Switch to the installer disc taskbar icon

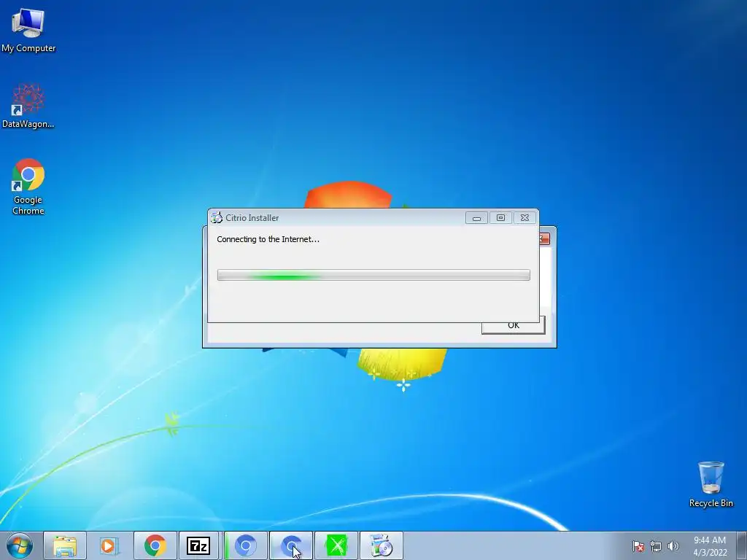pos(381,545)
